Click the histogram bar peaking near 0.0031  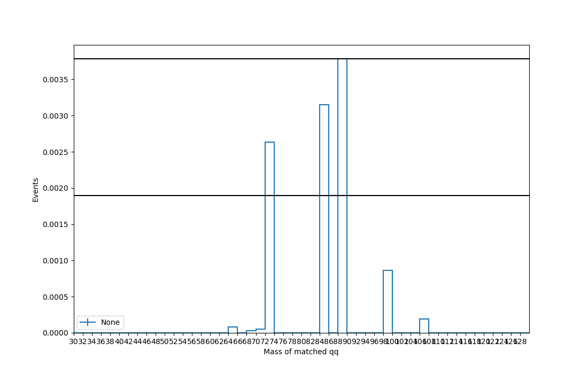click(324, 219)
